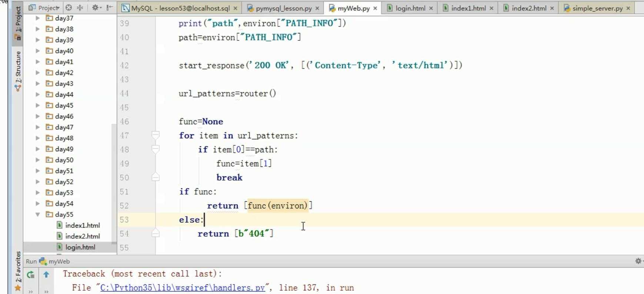Click the fold end marker on line 54
This screenshot has height=294, width=644.
[x=156, y=233]
